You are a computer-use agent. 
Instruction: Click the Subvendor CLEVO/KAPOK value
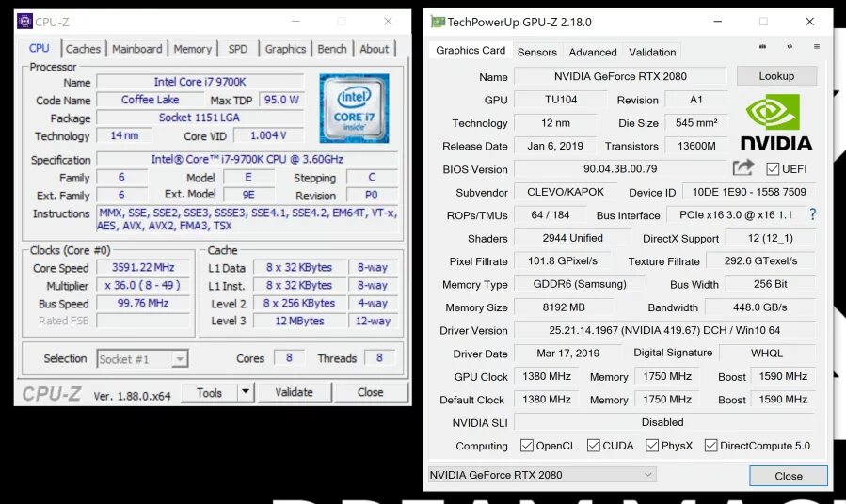[x=566, y=192]
